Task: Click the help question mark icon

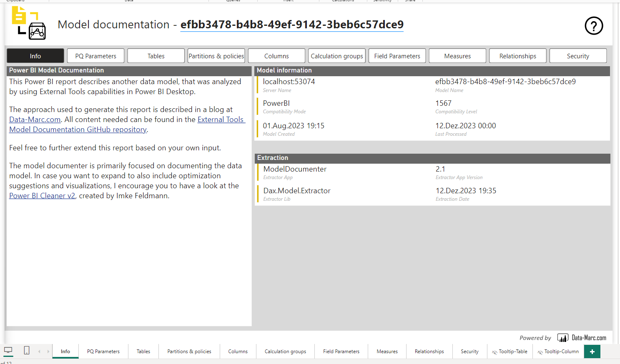Action: (594, 26)
